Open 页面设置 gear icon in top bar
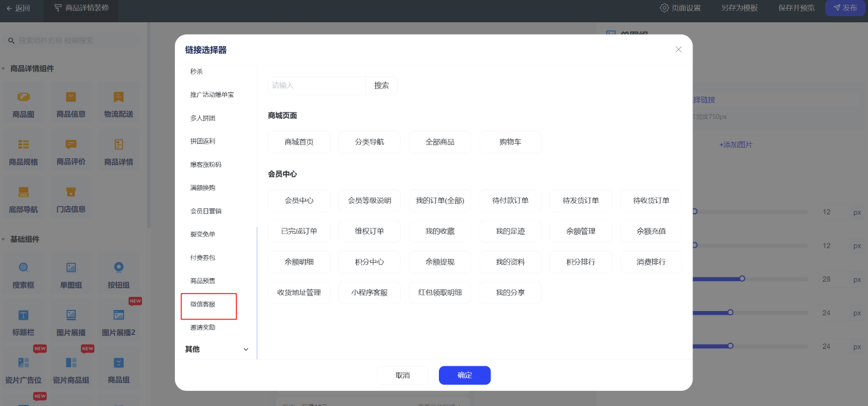This screenshot has height=406, width=868. 664,8
